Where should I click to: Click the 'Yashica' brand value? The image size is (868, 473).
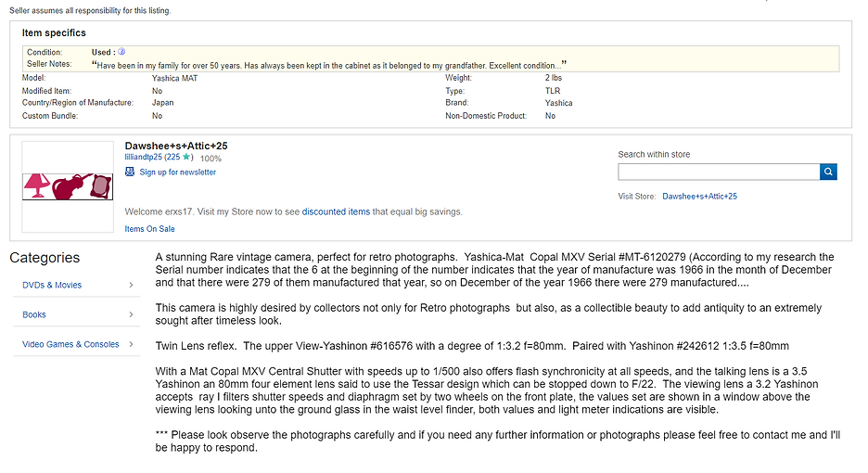558,103
